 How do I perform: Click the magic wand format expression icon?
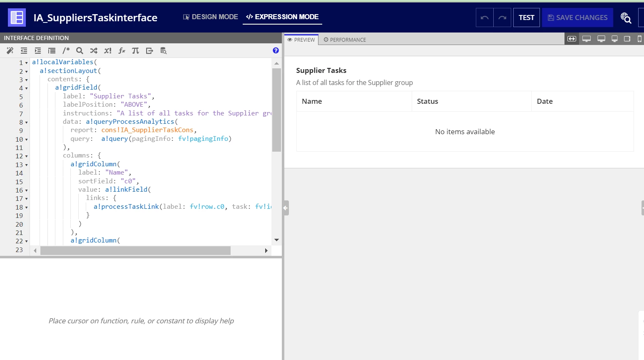pos(10,51)
